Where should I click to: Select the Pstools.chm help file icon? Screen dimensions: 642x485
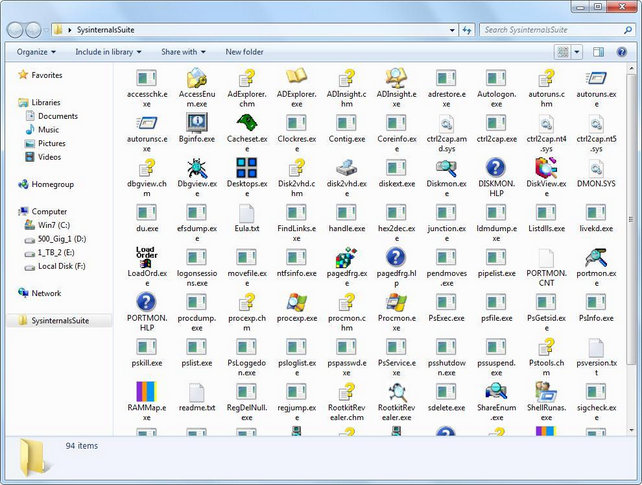pos(546,347)
